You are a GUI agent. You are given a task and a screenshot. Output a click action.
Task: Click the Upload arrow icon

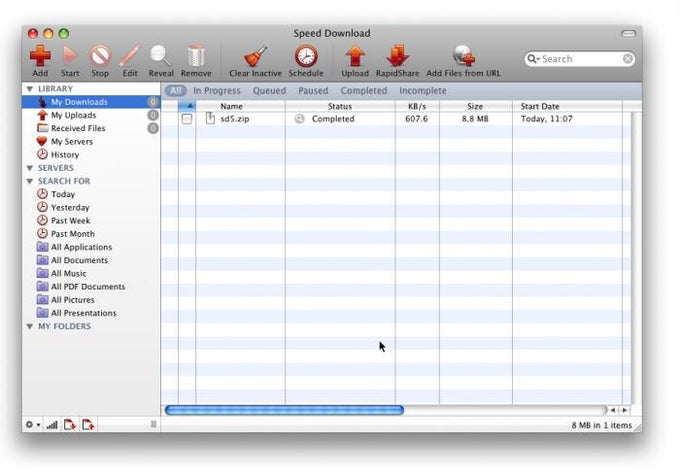coord(355,56)
